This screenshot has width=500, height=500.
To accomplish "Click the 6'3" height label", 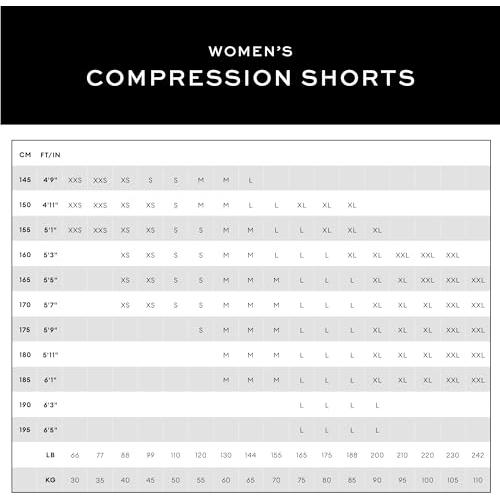I will pos(50,405).
